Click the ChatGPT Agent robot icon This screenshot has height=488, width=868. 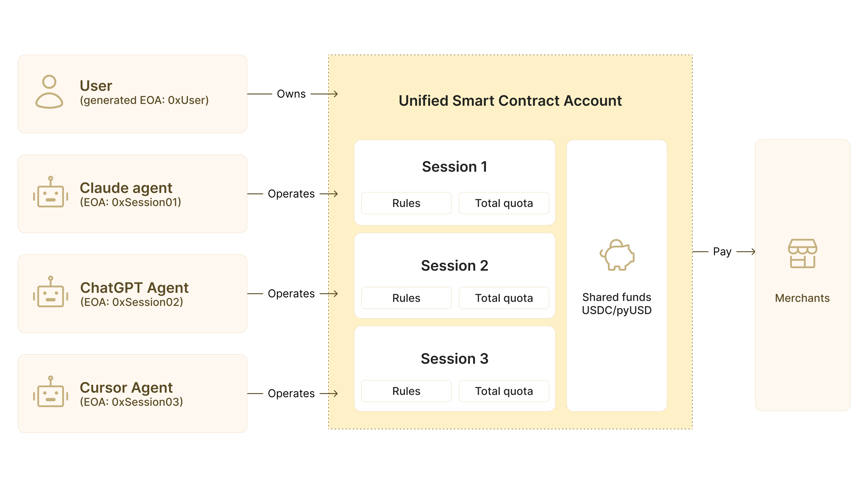pos(51,292)
